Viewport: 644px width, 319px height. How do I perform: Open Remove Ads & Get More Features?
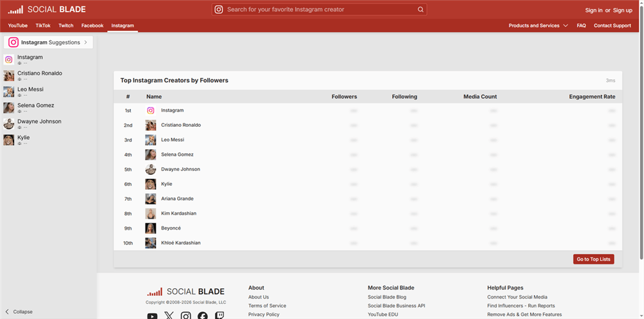point(524,314)
